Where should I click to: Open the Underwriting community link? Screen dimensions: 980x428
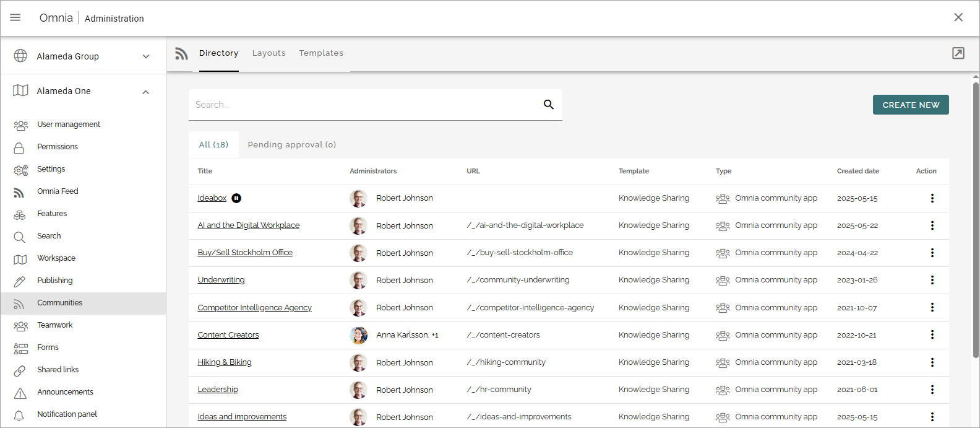coord(221,280)
